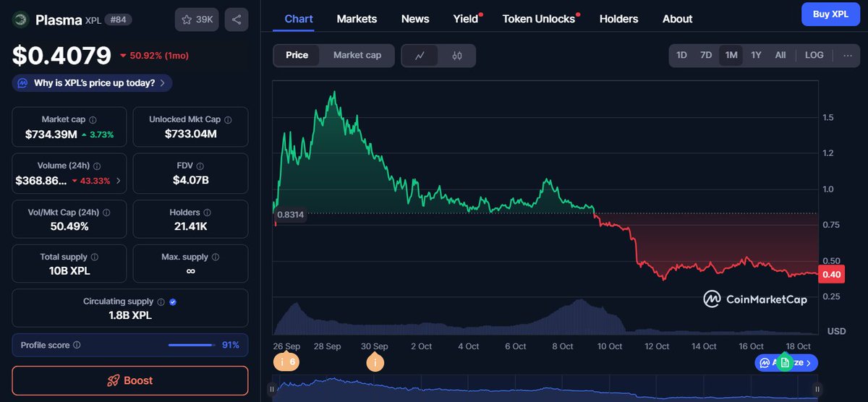Click the 50.49% Vol/Mkt Cap value
Screen dimensions: 868x402
tap(69, 226)
